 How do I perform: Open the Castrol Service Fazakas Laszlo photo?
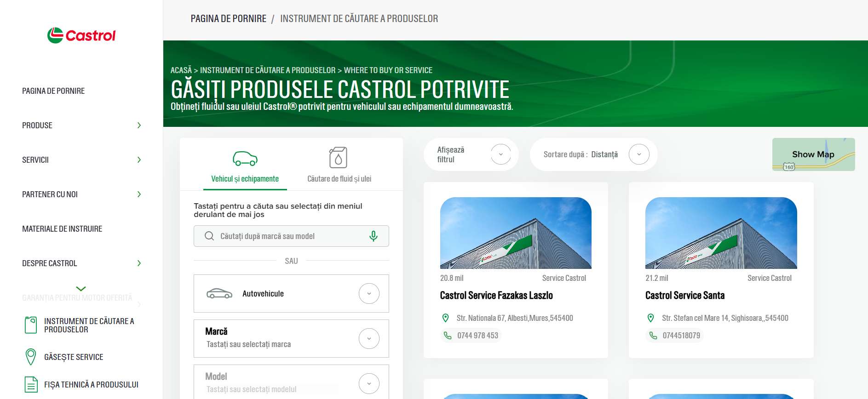tap(516, 233)
